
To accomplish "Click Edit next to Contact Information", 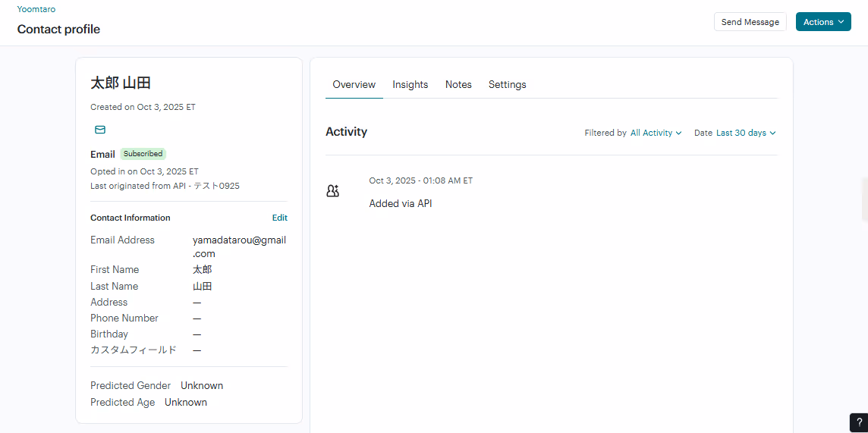I will pyautogui.click(x=279, y=218).
